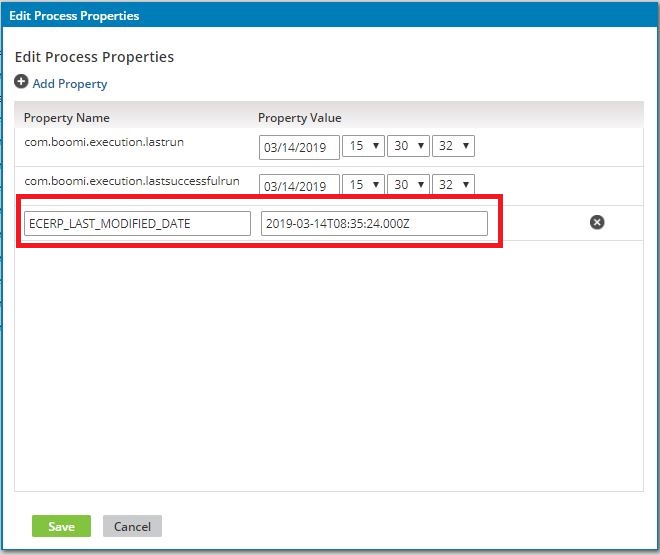
Task: Select the com.boomi.execution.lastrun property name
Action: coord(104,142)
